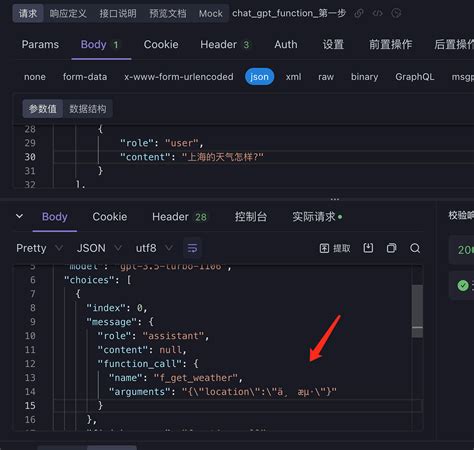Collapse the response panel with chevron
This screenshot has width=474, height=450.
click(20, 216)
